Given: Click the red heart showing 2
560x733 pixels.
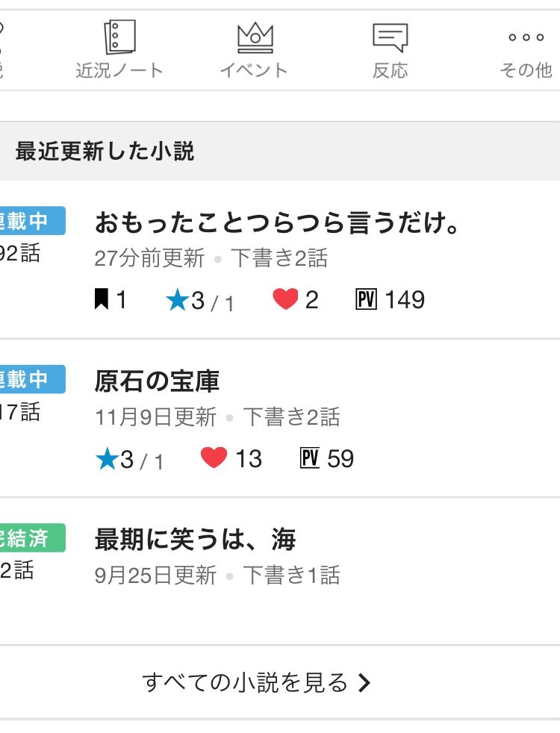Looking at the screenshot, I should [285, 300].
